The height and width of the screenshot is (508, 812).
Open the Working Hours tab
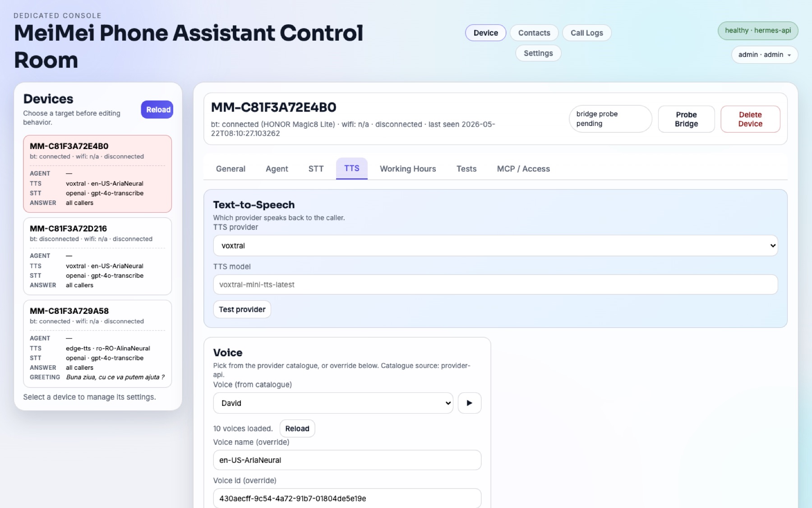click(408, 169)
